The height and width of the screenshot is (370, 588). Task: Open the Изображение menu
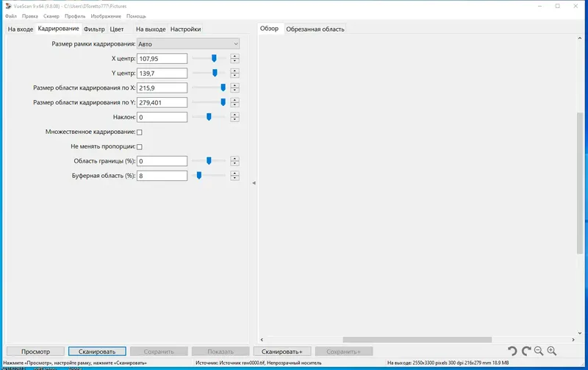click(106, 16)
